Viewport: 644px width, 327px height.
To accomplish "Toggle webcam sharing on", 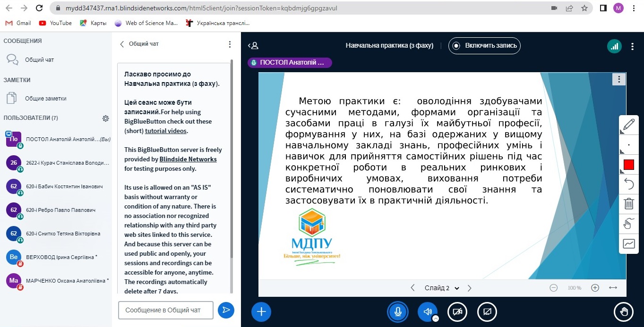I will tap(457, 311).
